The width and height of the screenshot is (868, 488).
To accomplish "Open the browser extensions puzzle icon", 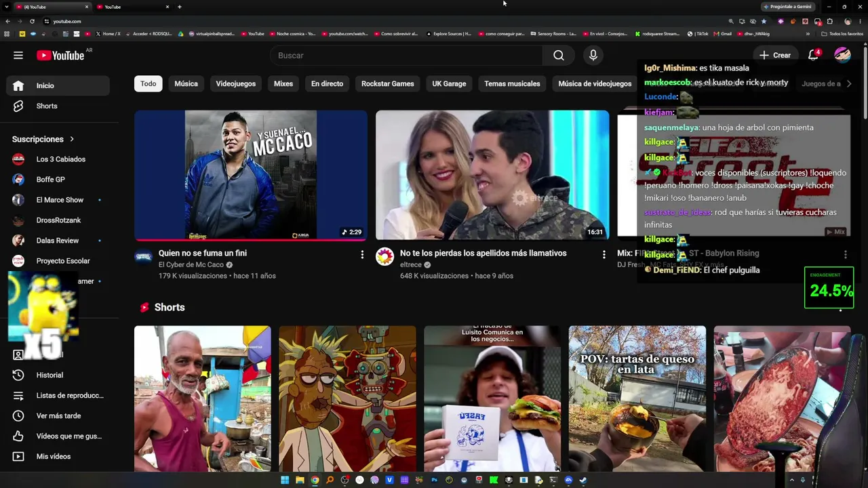I will (829, 22).
